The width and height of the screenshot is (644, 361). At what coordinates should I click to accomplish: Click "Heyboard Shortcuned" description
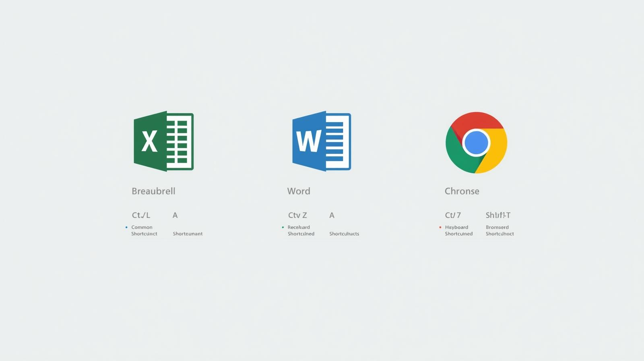click(x=458, y=230)
